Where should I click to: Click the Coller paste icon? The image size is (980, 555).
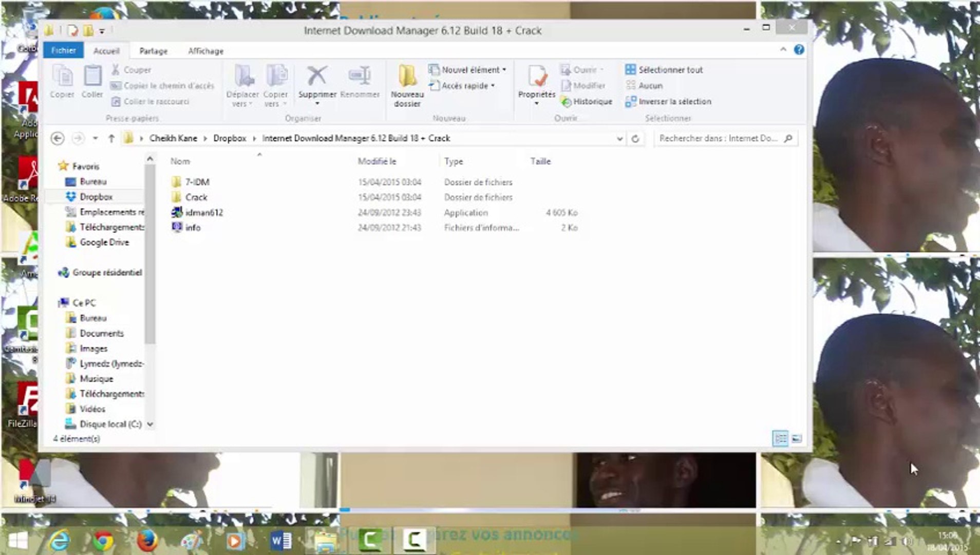click(x=92, y=77)
